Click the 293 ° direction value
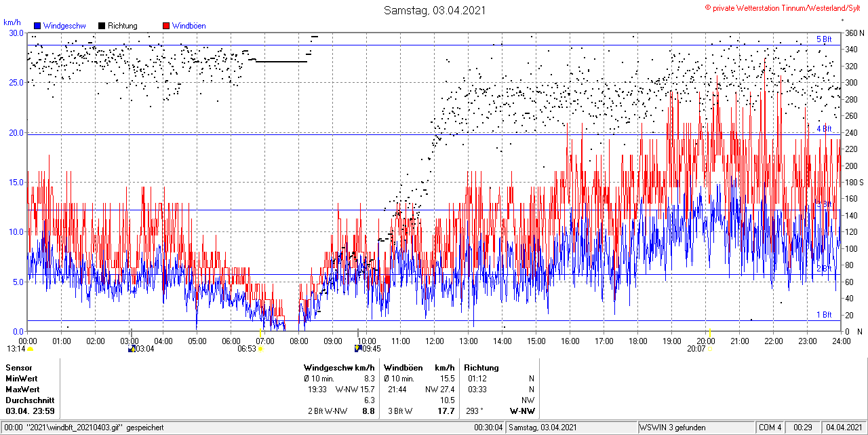 [475, 411]
